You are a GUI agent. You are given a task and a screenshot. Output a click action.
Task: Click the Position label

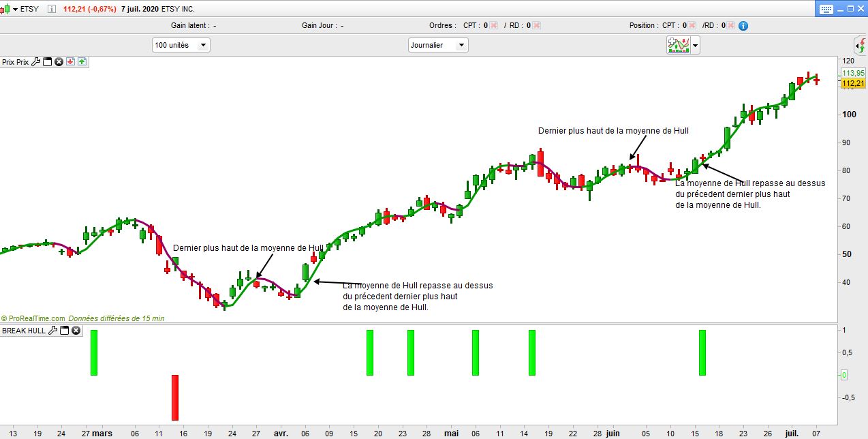coord(645,26)
